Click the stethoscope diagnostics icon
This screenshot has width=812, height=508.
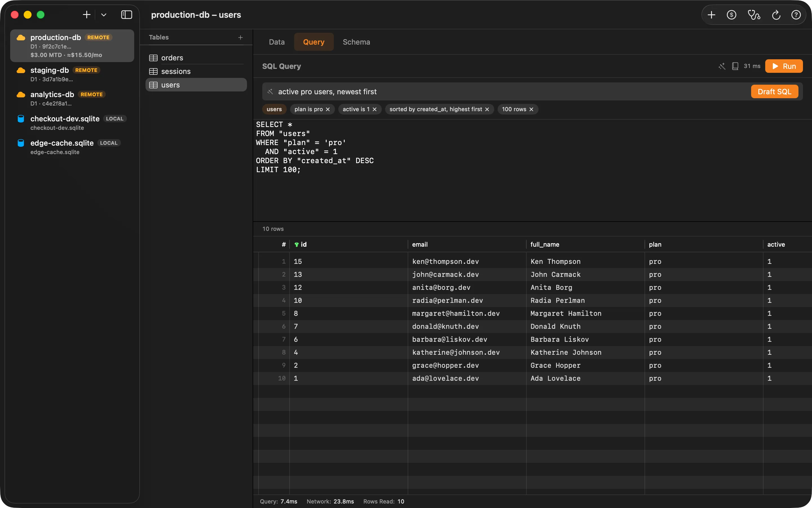(754, 15)
